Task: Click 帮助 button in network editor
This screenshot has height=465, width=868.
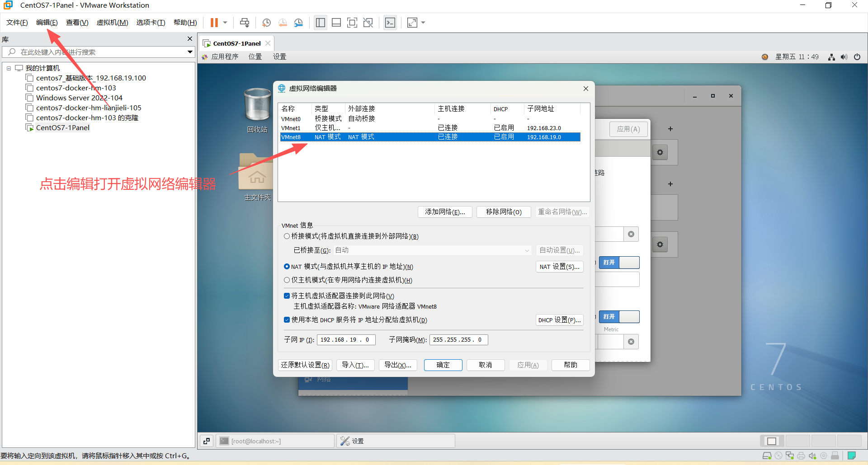Action: point(571,365)
